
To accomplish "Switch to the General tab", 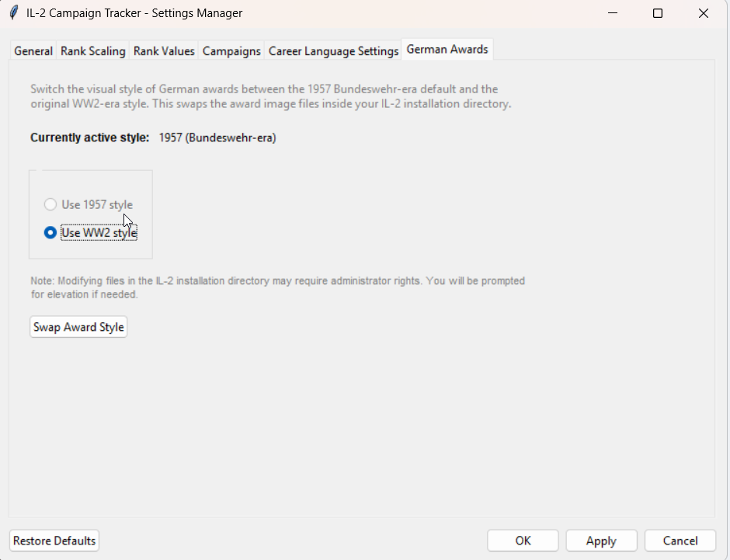I will point(33,51).
